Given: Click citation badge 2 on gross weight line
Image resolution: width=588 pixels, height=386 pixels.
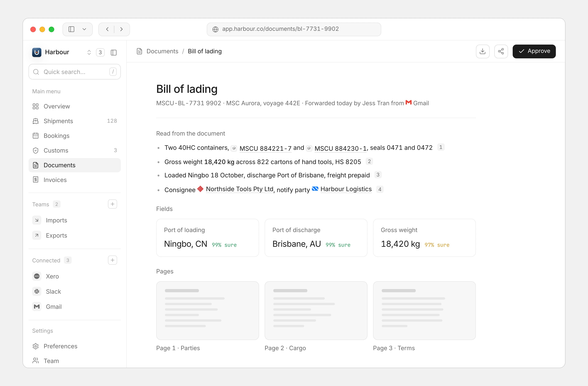Looking at the screenshot, I should coord(369,161).
